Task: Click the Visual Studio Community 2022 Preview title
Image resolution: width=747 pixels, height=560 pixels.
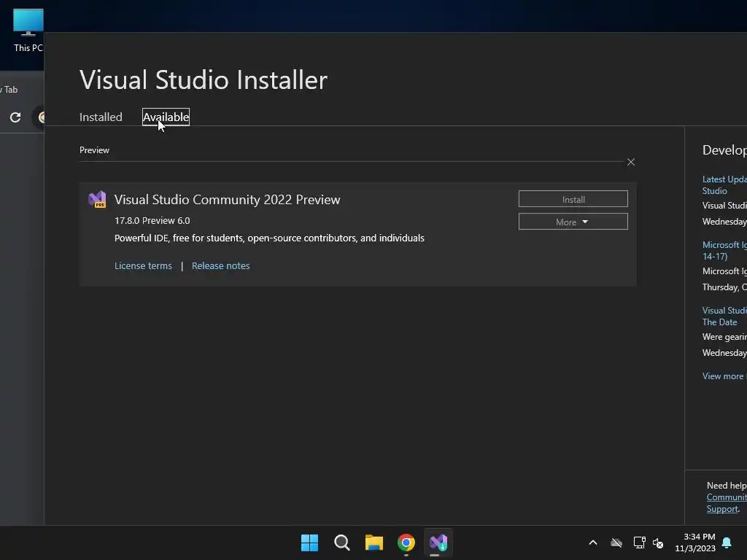Action: (x=228, y=200)
